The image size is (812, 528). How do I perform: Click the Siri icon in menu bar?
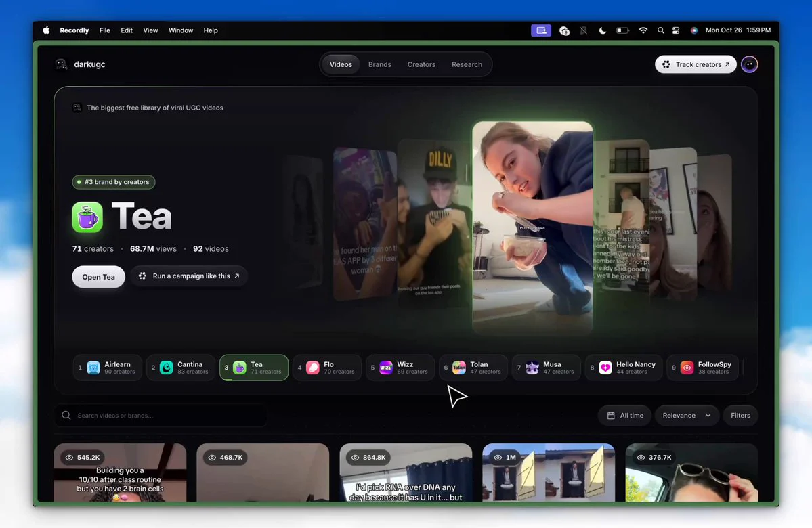pyautogui.click(x=694, y=30)
